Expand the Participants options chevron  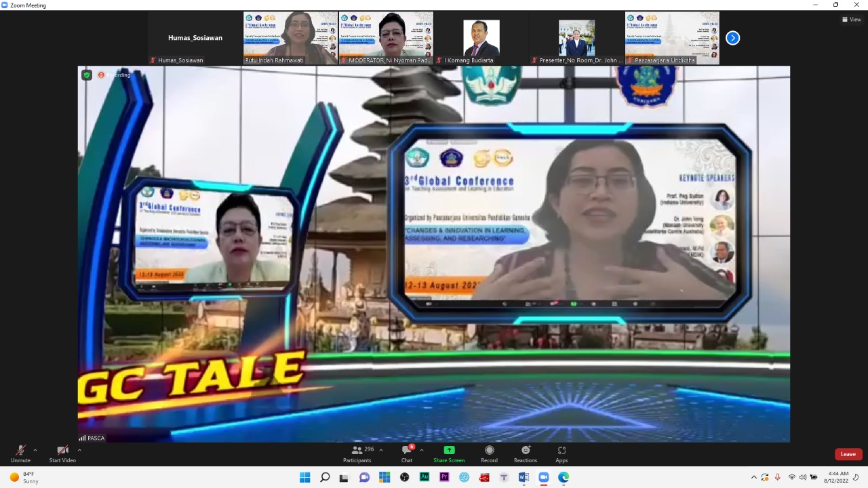coord(380,450)
